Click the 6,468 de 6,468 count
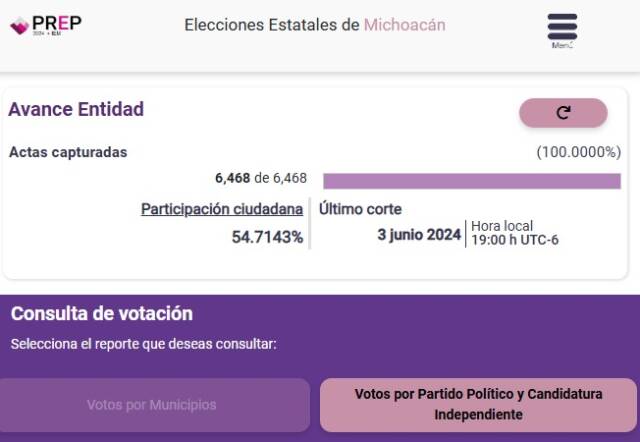640x442 pixels. click(x=261, y=178)
